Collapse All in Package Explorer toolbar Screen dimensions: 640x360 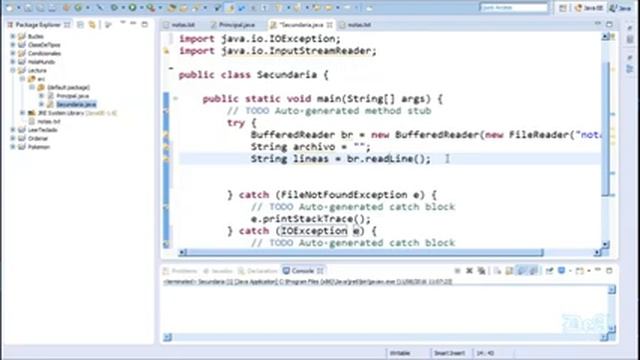80,25
